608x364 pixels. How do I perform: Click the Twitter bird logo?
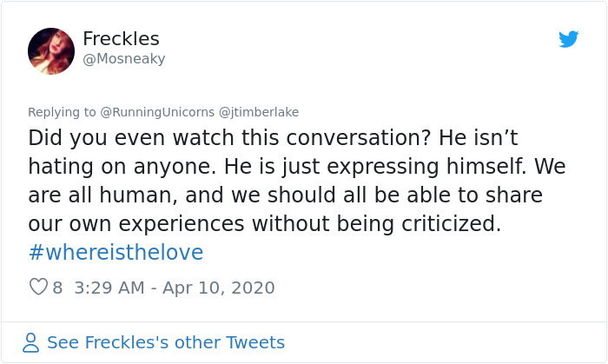[x=569, y=39]
